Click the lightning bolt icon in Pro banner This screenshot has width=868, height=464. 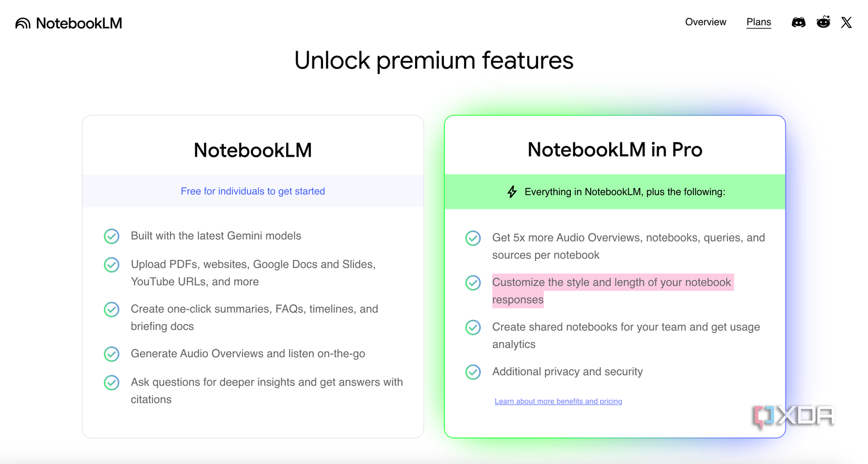coord(512,192)
